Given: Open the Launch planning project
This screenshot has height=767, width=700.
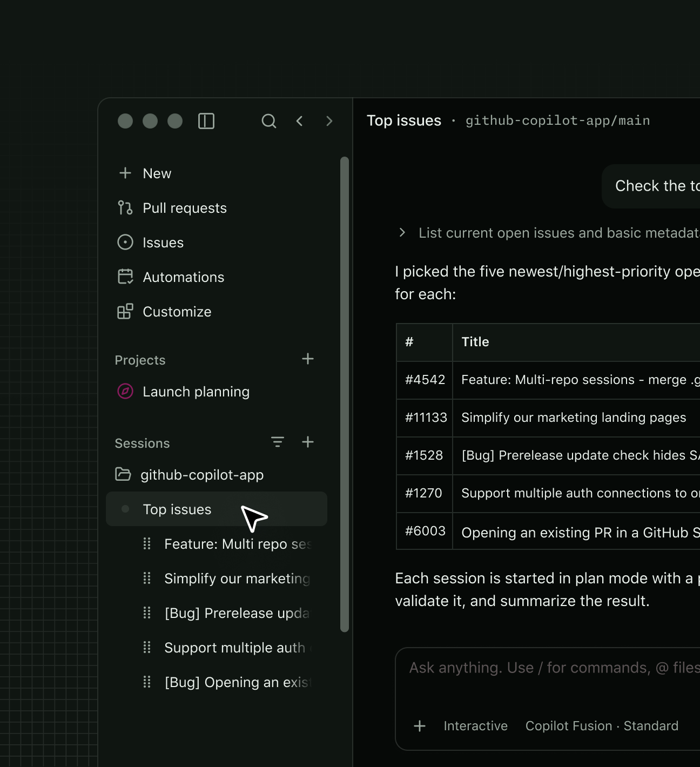Looking at the screenshot, I should point(217,391).
